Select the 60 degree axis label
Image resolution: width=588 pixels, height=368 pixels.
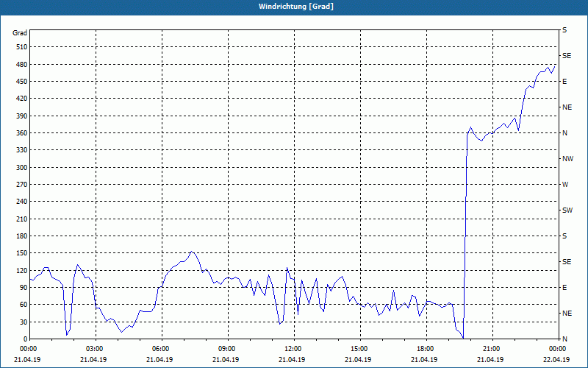[24, 304]
